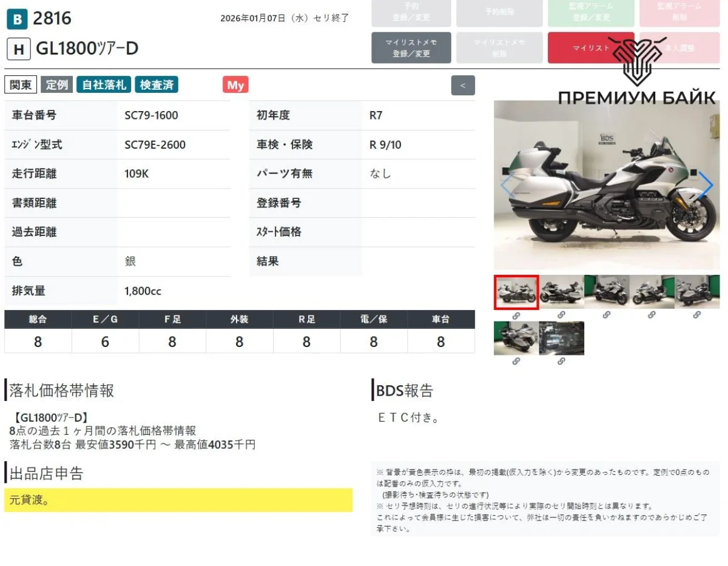728x566 pixels.
Task: Select the 検査済 tag
Action: pyautogui.click(x=157, y=85)
